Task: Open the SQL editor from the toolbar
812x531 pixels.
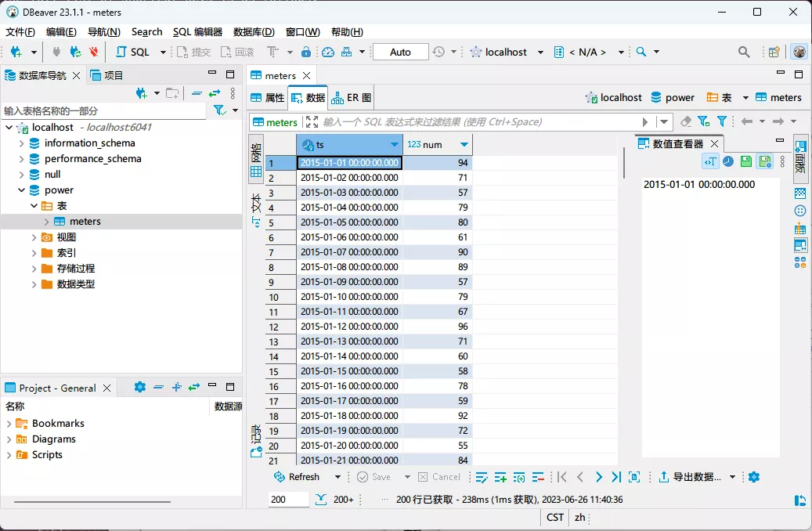Action: pos(133,52)
